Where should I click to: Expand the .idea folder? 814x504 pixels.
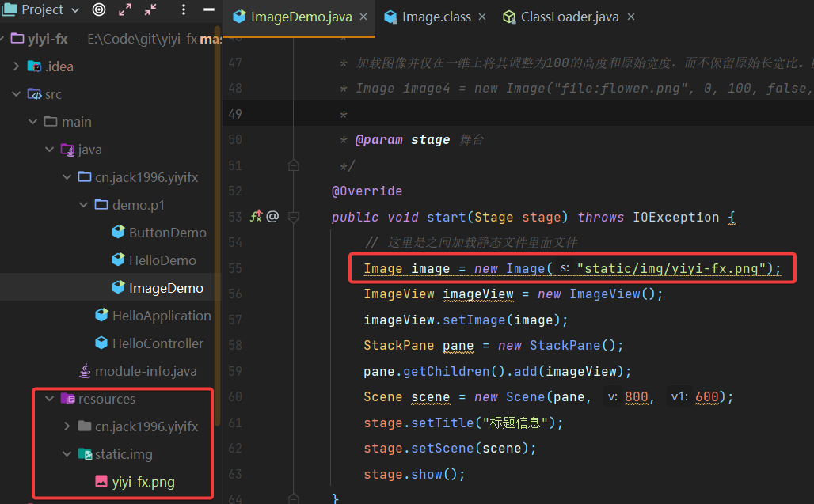coord(16,66)
